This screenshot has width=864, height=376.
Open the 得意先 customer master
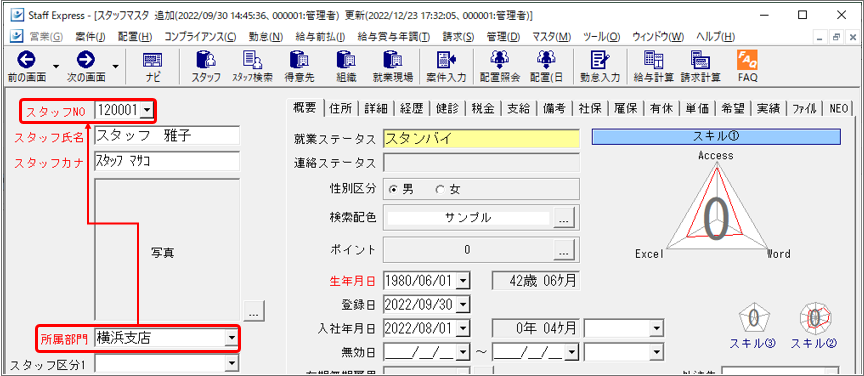click(x=299, y=67)
